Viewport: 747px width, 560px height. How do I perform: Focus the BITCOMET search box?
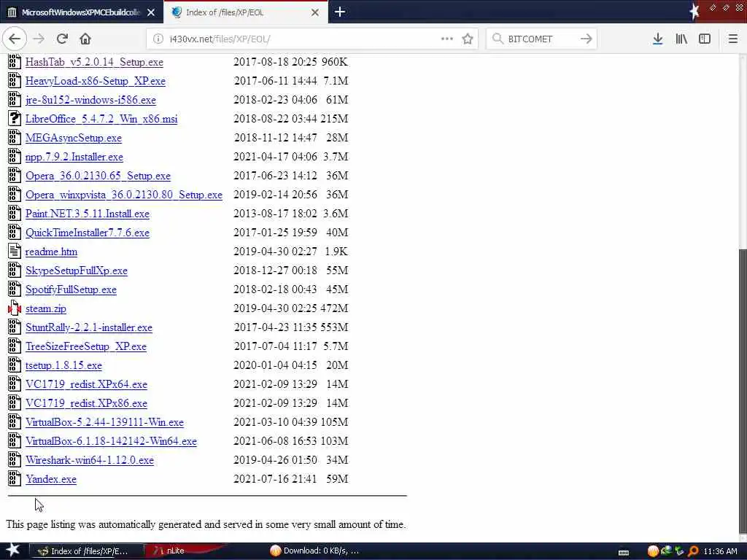541,39
